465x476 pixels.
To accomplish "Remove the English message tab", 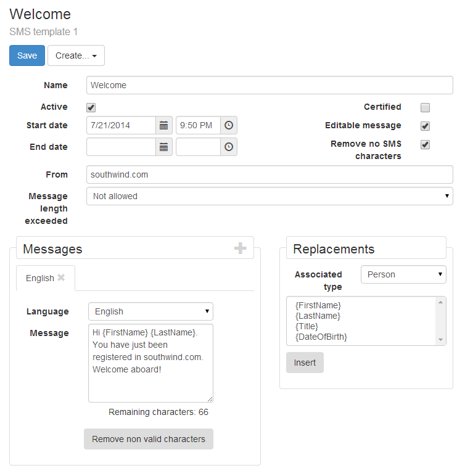I will click(x=61, y=277).
